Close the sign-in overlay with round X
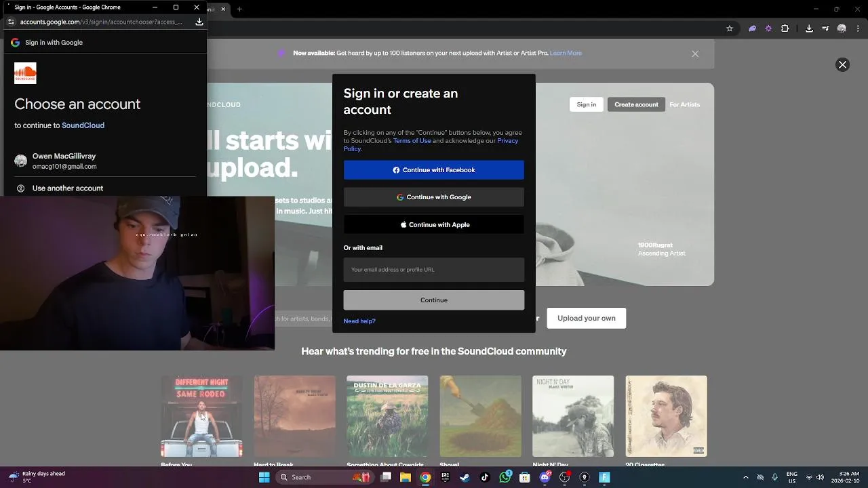868x488 pixels. coord(842,65)
